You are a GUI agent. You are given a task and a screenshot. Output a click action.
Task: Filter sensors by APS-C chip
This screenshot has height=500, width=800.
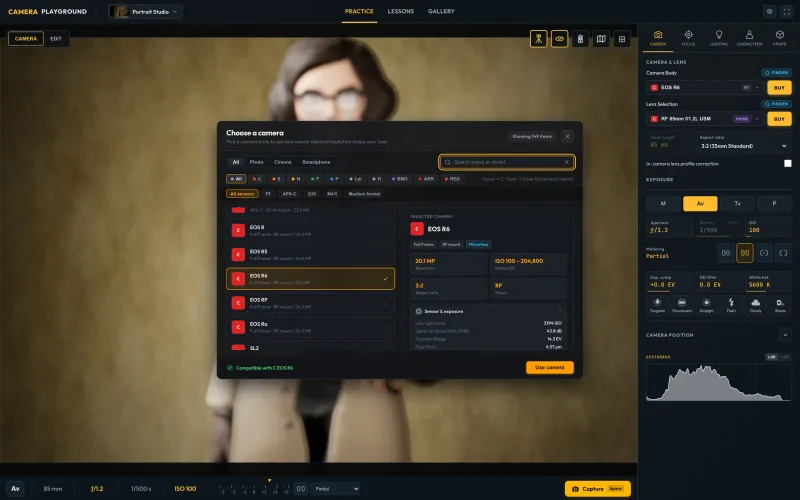pyautogui.click(x=289, y=194)
